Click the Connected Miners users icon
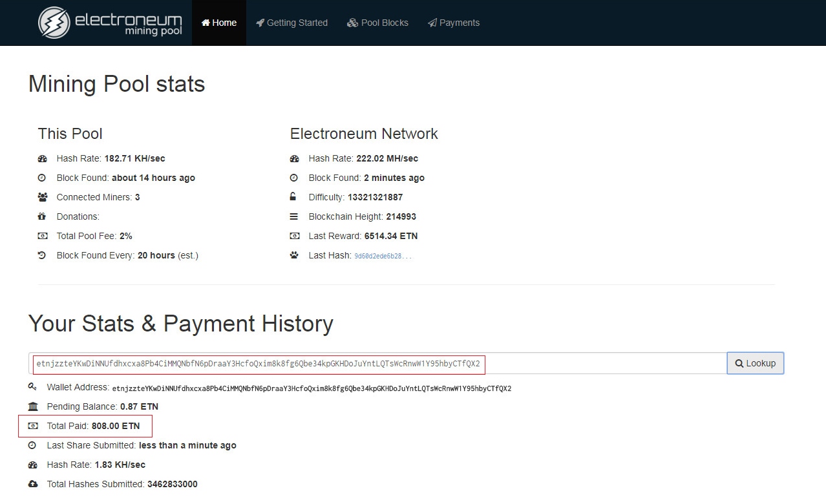 click(42, 197)
